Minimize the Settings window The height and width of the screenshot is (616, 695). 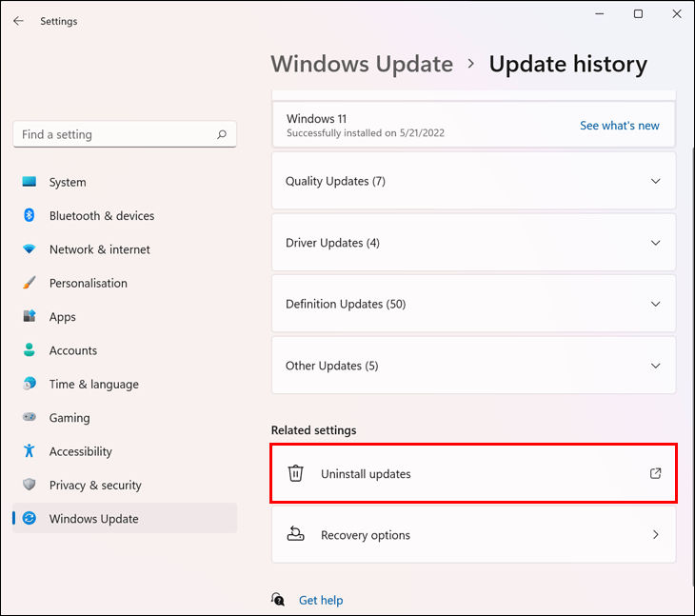tap(599, 13)
